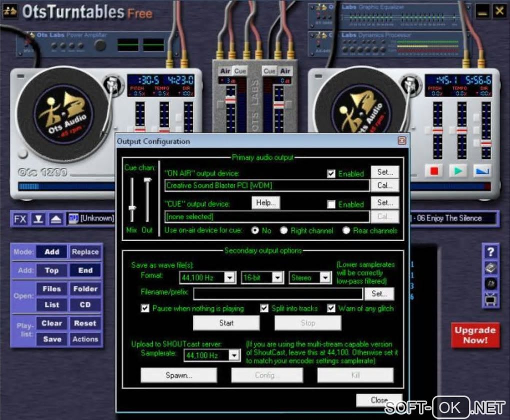
Task: Click the Cue chan Mix slider
Action: click(x=132, y=207)
